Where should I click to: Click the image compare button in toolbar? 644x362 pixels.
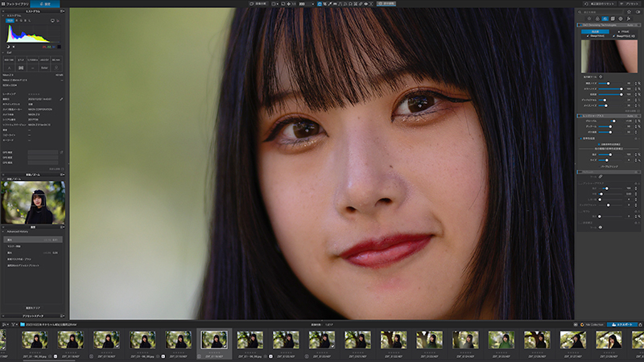coord(258,4)
